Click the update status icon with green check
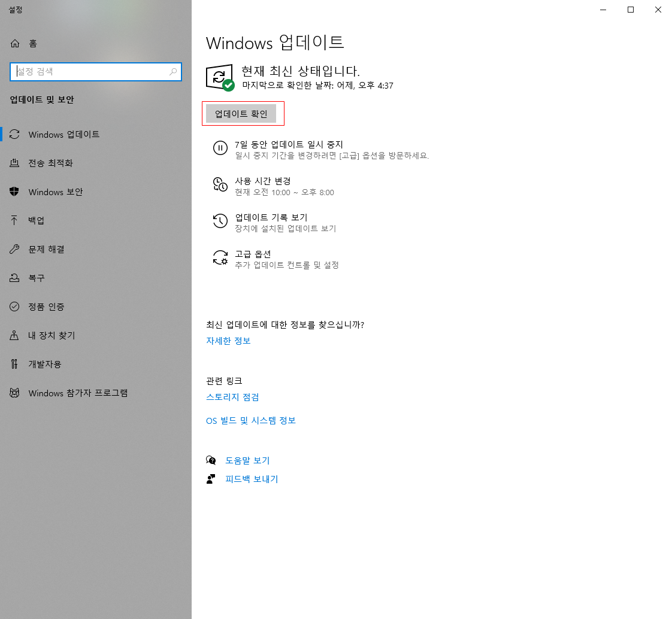 pyautogui.click(x=220, y=78)
